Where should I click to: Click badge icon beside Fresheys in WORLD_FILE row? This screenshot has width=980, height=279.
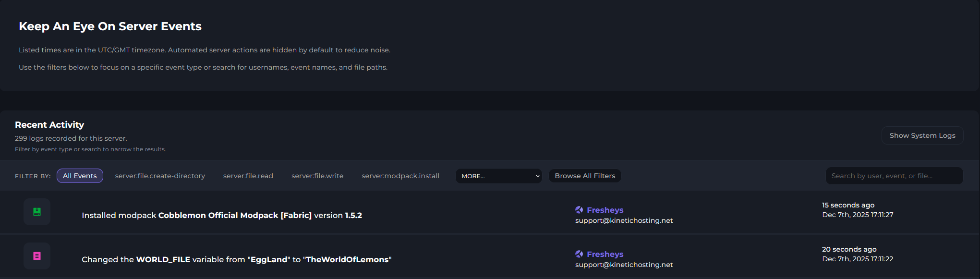tap(579, 254)
